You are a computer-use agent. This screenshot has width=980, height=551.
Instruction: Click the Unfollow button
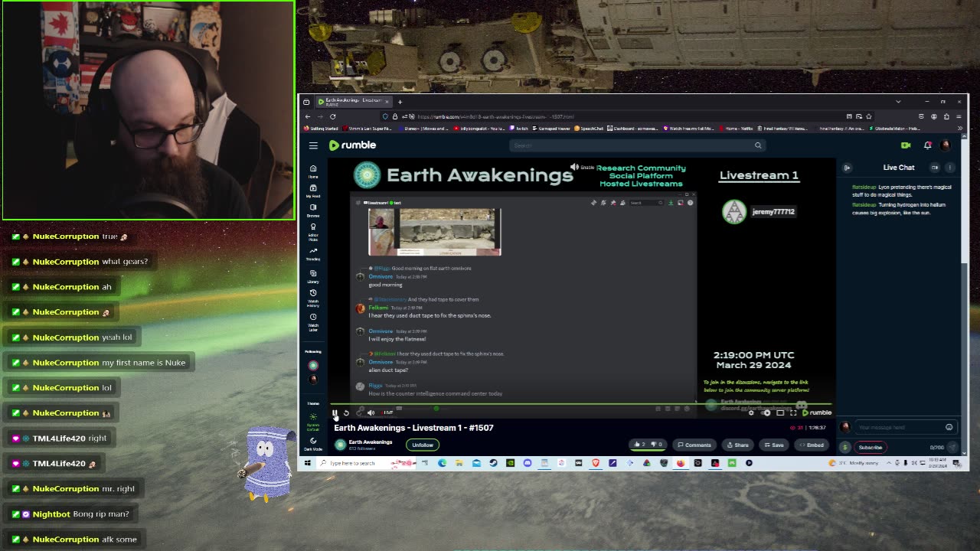tap(423, 445)
